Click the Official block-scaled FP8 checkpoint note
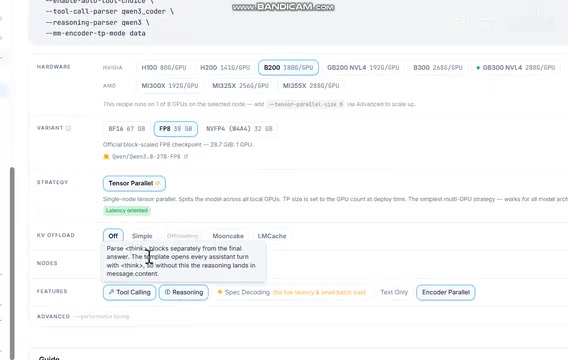 [x=178, y=145]
